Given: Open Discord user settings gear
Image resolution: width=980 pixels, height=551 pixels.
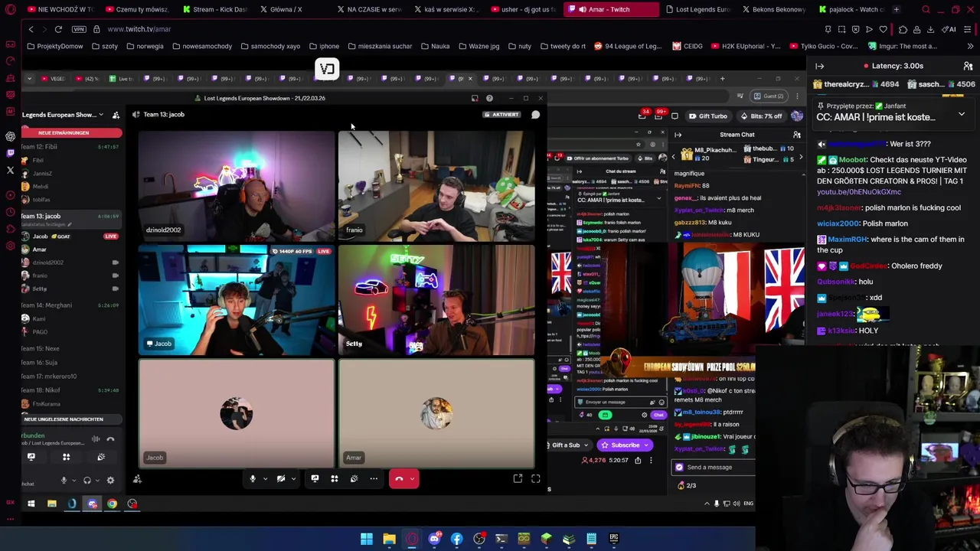Looking at the screenshot, I should point(110,481).
